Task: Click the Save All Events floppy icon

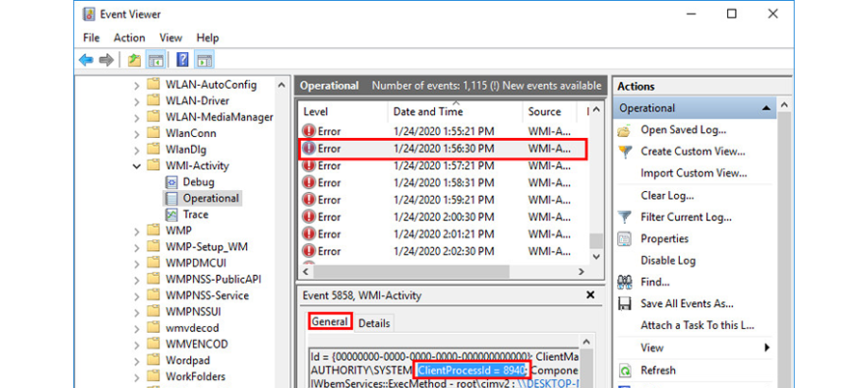Action: pyautogui.click(x=624, y=304)
